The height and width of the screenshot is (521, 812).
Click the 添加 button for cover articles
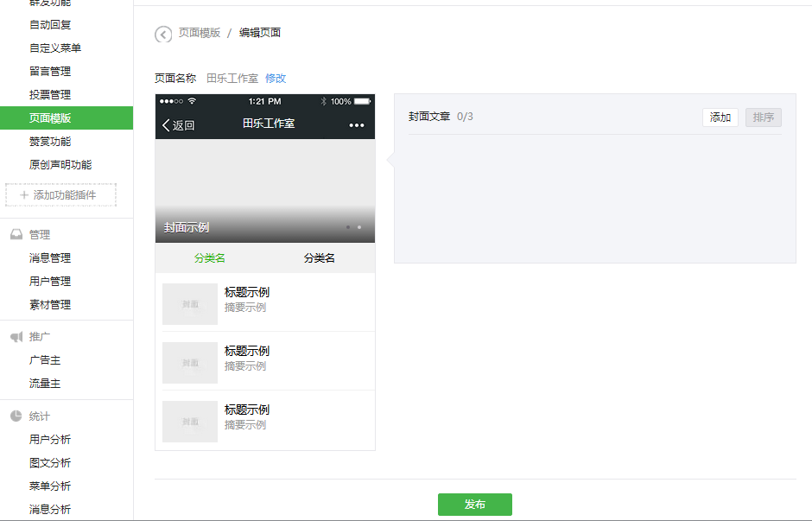pyautogui.click(x=720, y=118)
